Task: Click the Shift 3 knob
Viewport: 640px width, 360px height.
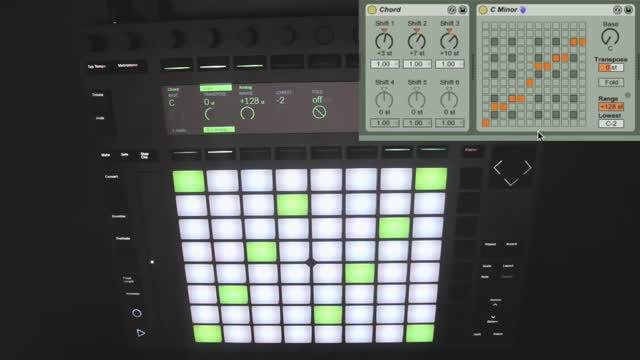Action: 449,41
